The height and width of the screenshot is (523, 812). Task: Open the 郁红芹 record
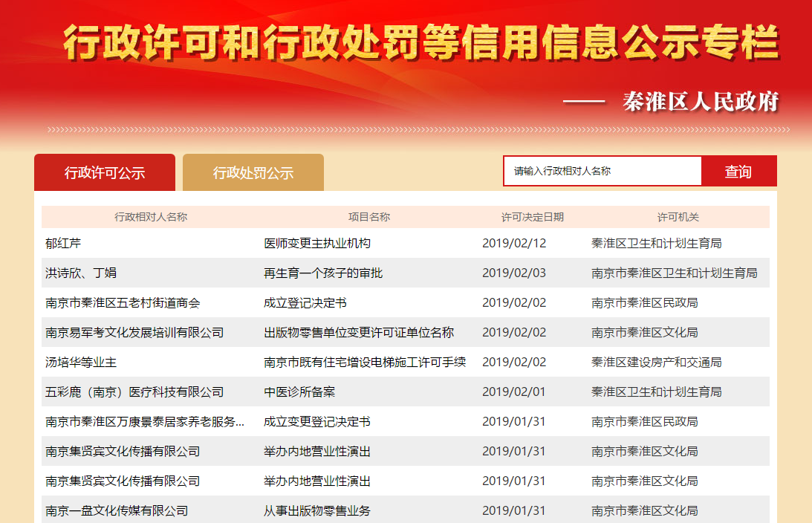coord(62,244)
